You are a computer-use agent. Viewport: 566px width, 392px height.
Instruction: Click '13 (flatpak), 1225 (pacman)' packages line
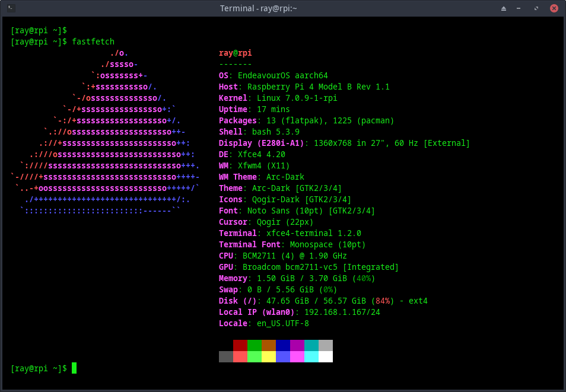[330, 120]
